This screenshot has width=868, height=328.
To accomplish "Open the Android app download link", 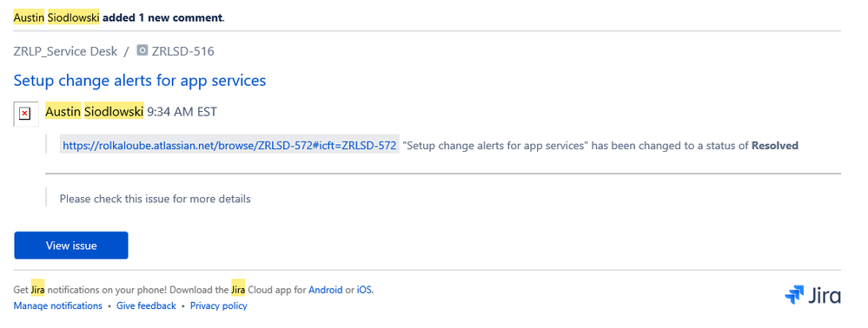I will (326, 290).
